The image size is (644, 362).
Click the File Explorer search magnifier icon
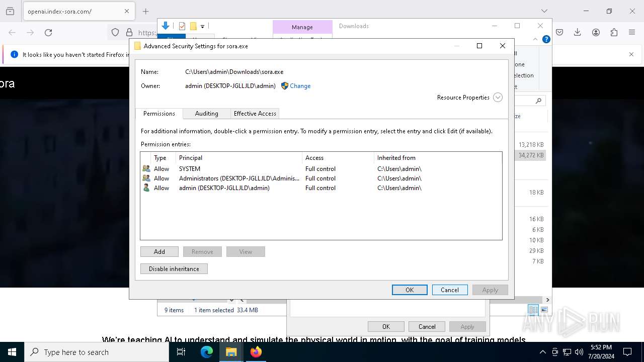[x=538, y=101]
